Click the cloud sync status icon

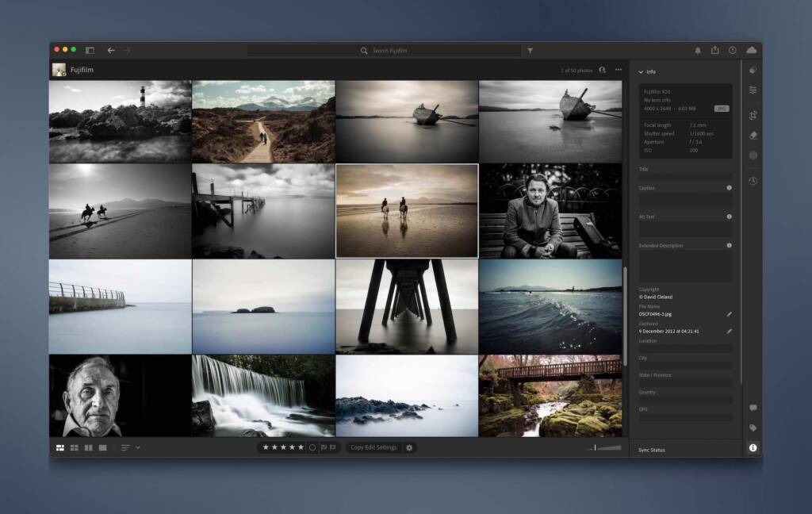(751, 50)
